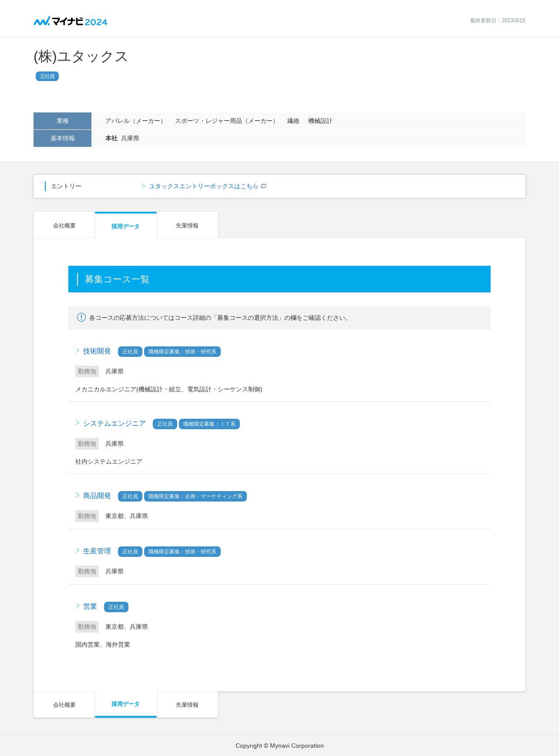Click スポーツ・レジャー用品（メーカー） text
Screen dimensions: 559x756
pos(226,121)
